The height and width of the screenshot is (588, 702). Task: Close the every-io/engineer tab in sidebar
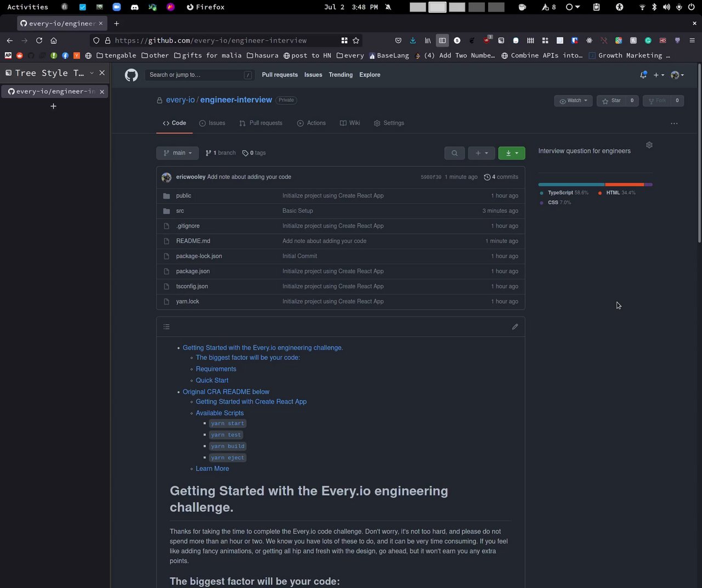point(102,92)
